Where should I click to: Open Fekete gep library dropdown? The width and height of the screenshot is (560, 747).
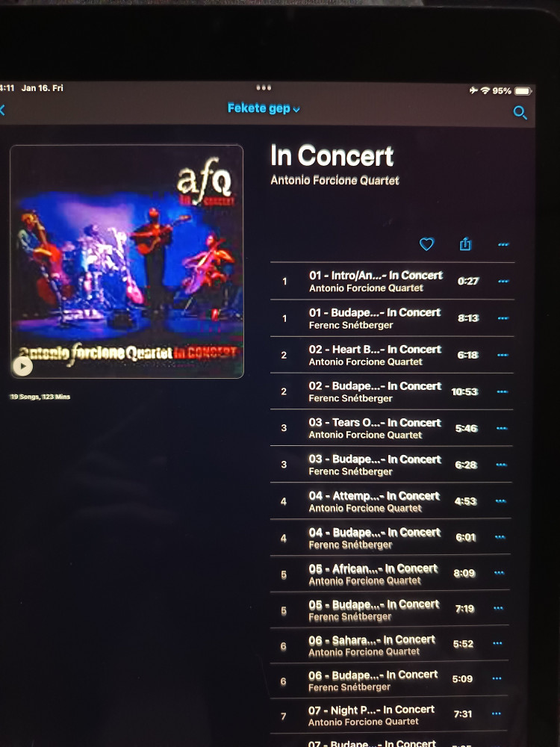tap(264, 108)
